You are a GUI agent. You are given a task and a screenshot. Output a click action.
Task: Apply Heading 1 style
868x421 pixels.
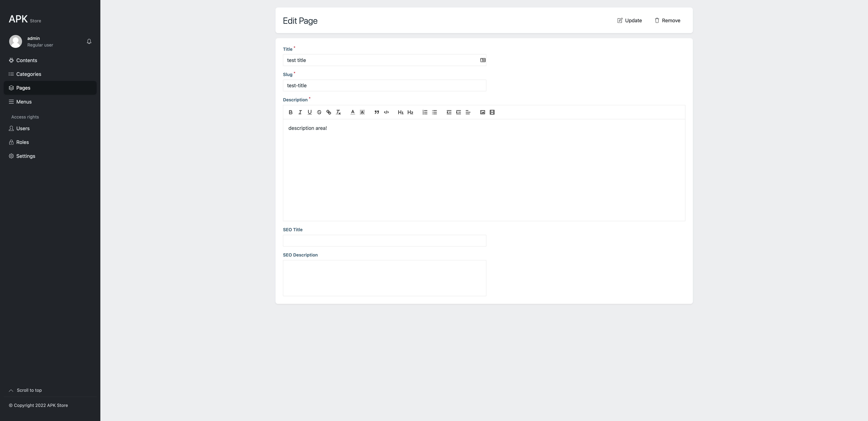(x=400, y=112)
